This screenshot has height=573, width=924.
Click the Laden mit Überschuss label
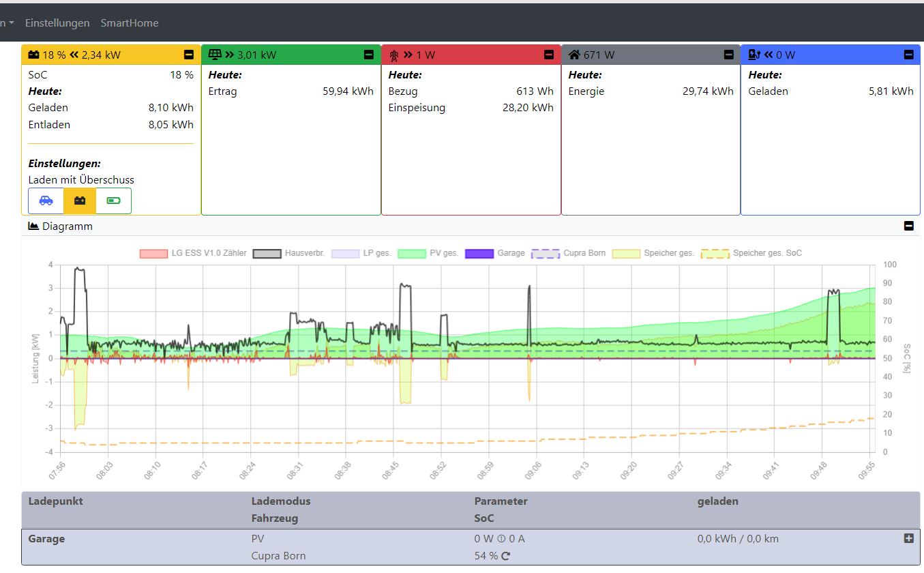pyautogui.click(x=81, y=180)
